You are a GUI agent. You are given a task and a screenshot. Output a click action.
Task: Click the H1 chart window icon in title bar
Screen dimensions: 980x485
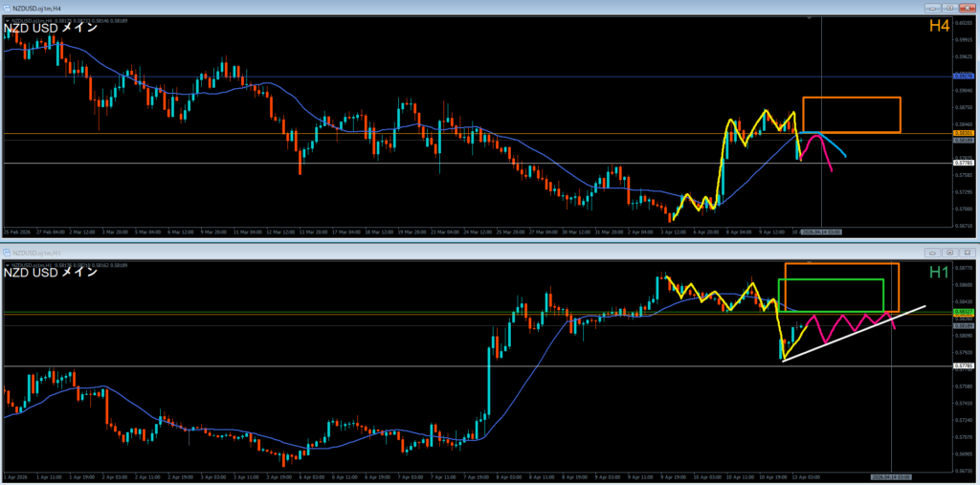coord(7,253)
